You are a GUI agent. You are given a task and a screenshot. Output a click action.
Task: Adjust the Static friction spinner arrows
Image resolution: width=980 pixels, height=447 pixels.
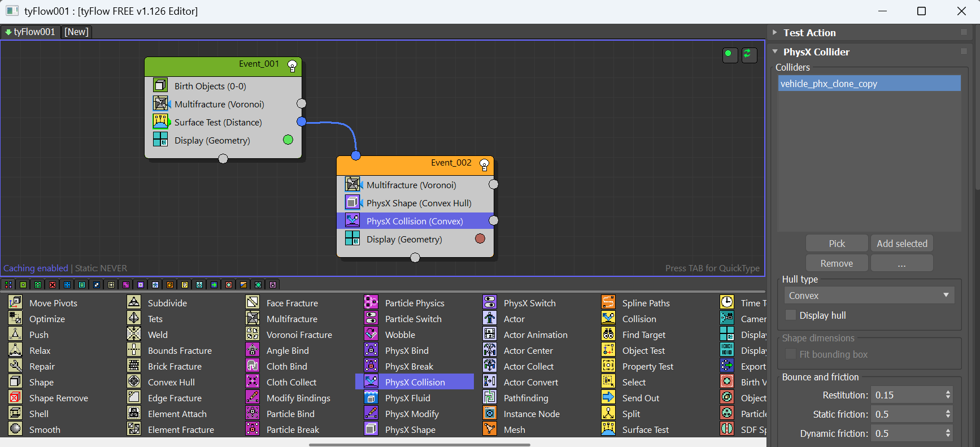point(948,414)
